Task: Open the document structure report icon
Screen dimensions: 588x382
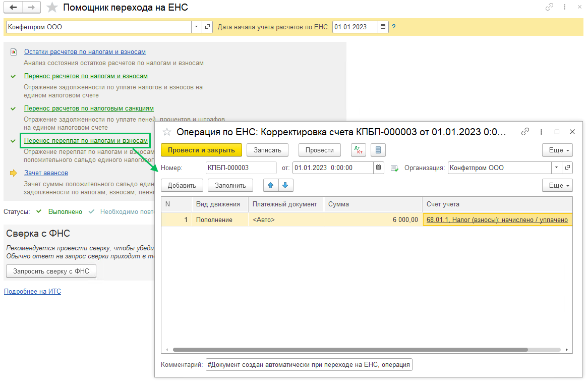Action: coord(378,150)
